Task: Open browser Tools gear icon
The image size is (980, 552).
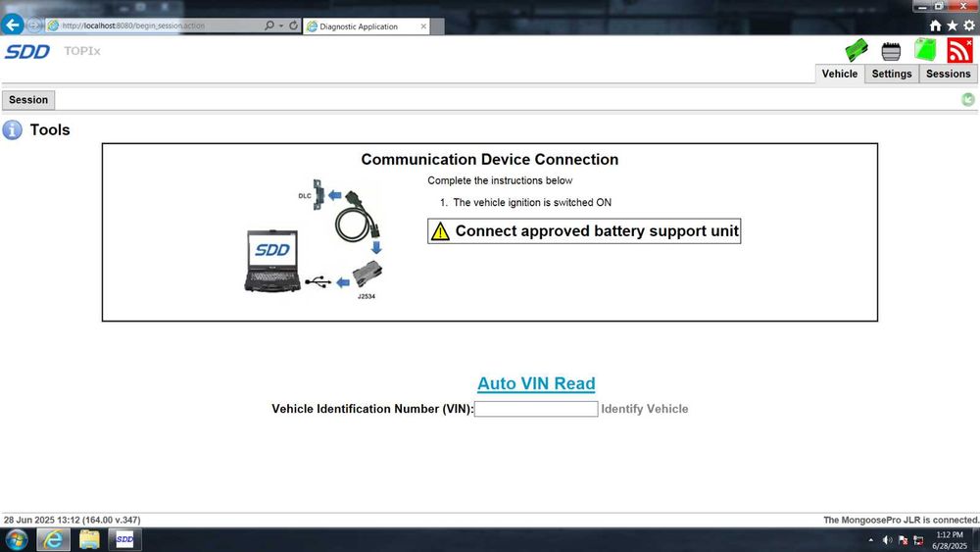Action: (969, 25)
